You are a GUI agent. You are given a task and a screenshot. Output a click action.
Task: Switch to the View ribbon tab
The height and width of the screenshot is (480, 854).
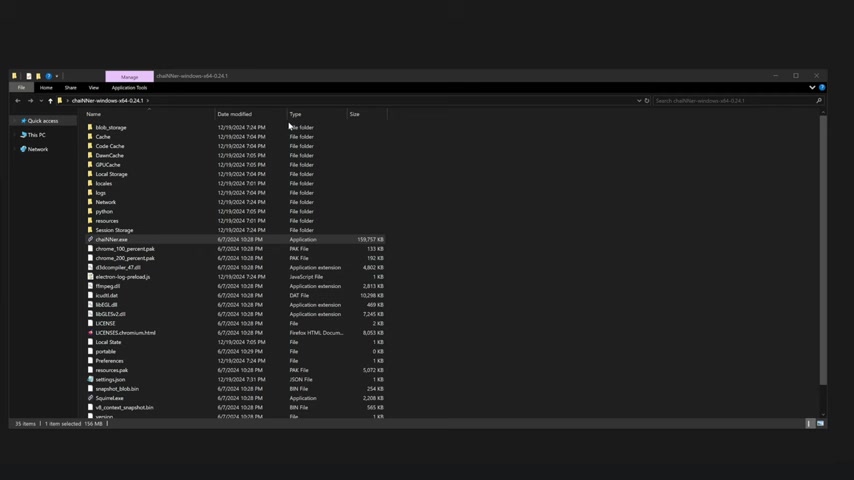point(93,88)
